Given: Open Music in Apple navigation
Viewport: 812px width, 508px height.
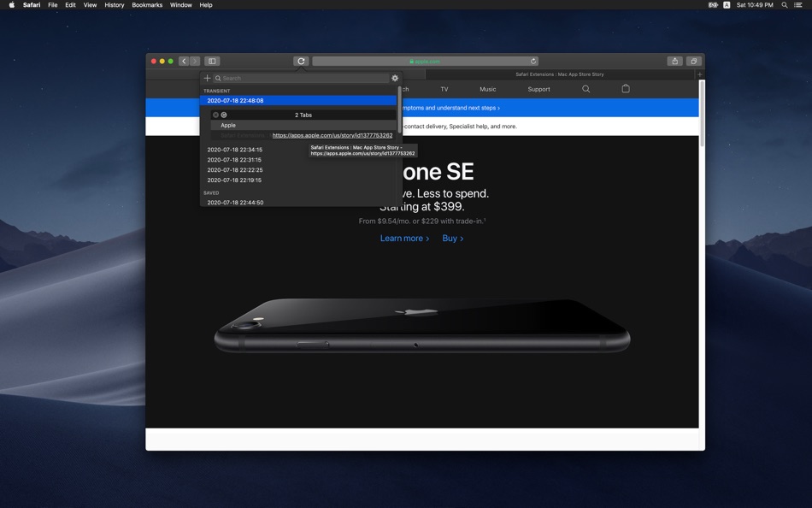Looking at the screenshot, I should pyautogui.click(x=488, y=89).
